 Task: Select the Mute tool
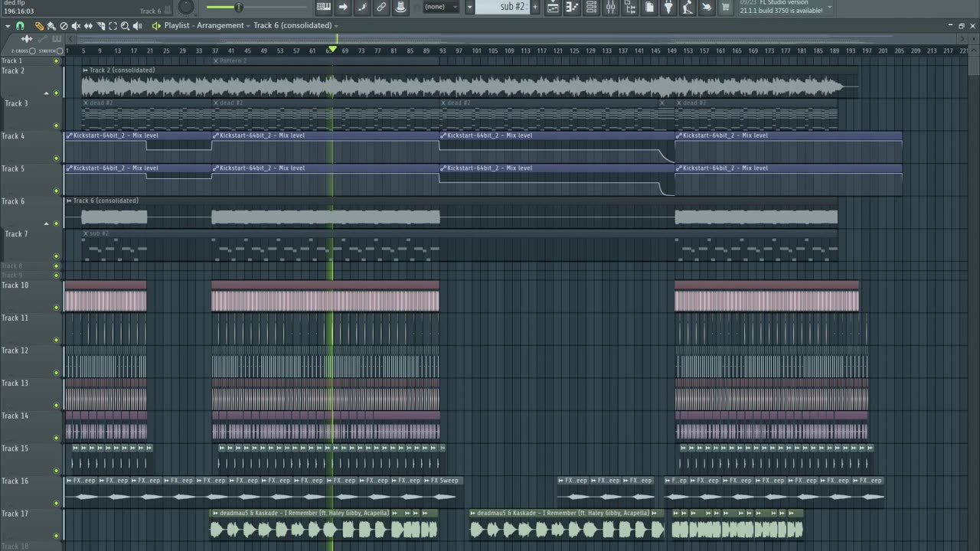coord(76,25)
